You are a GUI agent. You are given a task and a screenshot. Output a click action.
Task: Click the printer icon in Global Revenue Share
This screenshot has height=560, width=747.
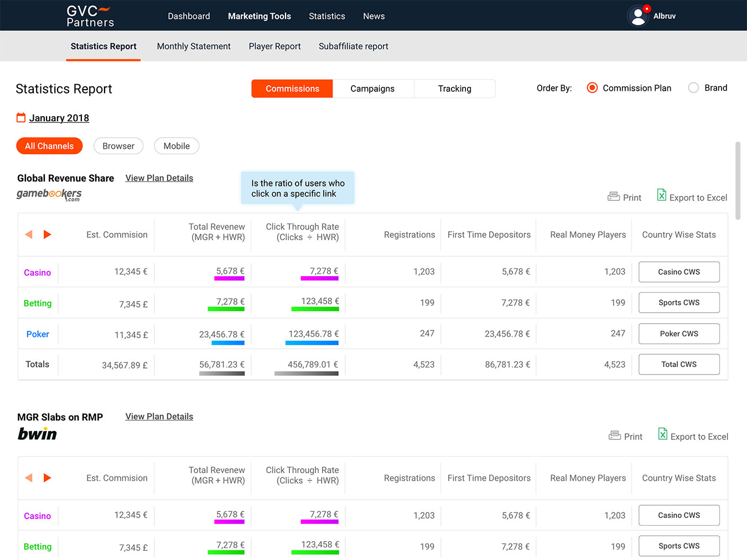(613, 197)
